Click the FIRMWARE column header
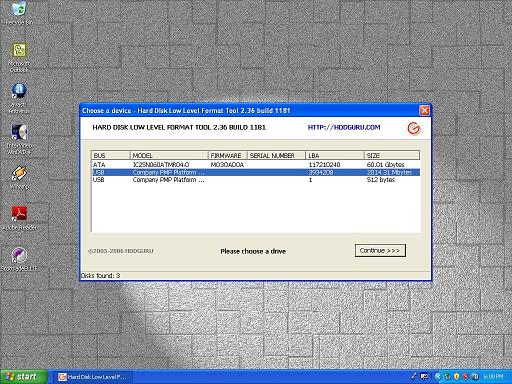 coord(228,155)
